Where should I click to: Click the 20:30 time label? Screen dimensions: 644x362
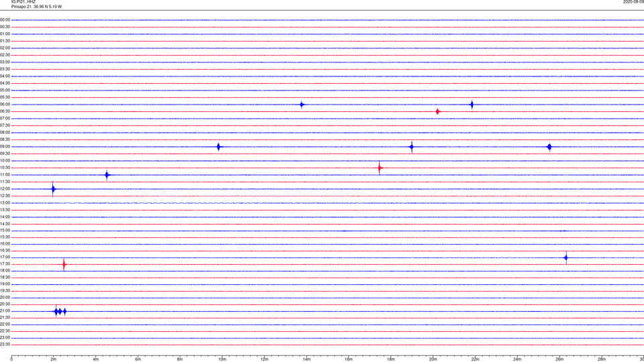click(x=5, y=304)
